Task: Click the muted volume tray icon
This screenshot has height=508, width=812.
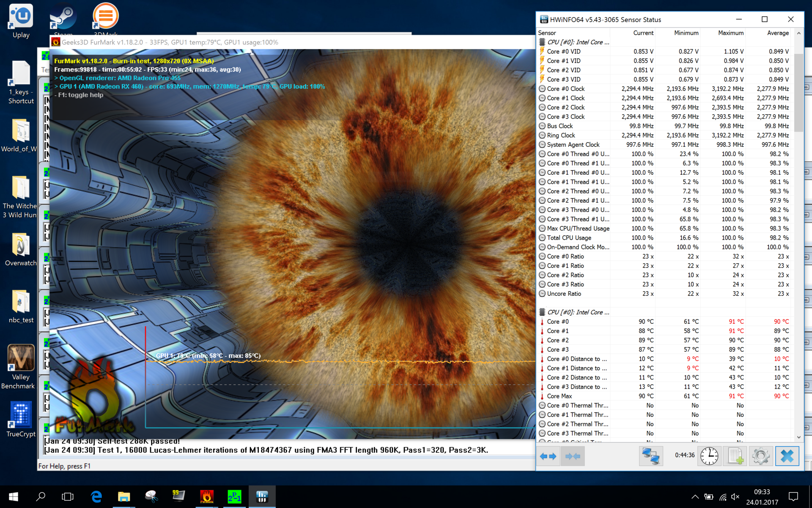Action: [735, 497]
